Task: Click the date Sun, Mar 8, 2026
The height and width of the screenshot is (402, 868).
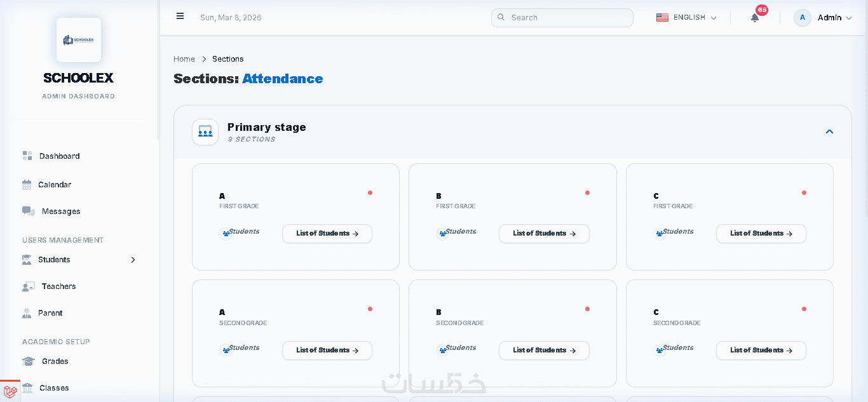Action: click(231, 18)
